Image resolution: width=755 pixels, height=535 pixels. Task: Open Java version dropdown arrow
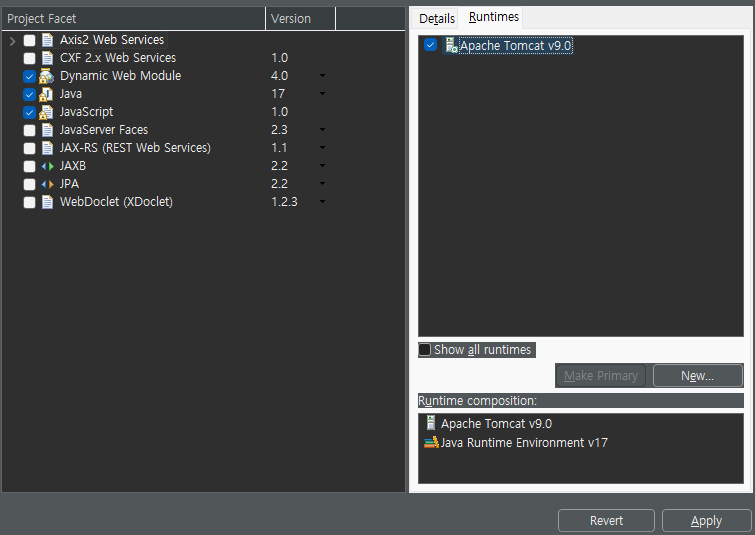tap(322, 93)
